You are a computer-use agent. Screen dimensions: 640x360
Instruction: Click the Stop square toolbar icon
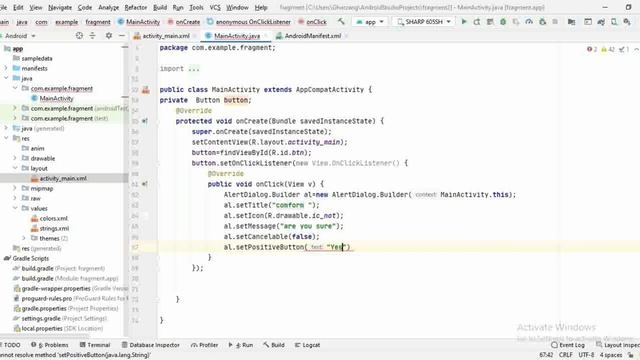pos(555,22)
